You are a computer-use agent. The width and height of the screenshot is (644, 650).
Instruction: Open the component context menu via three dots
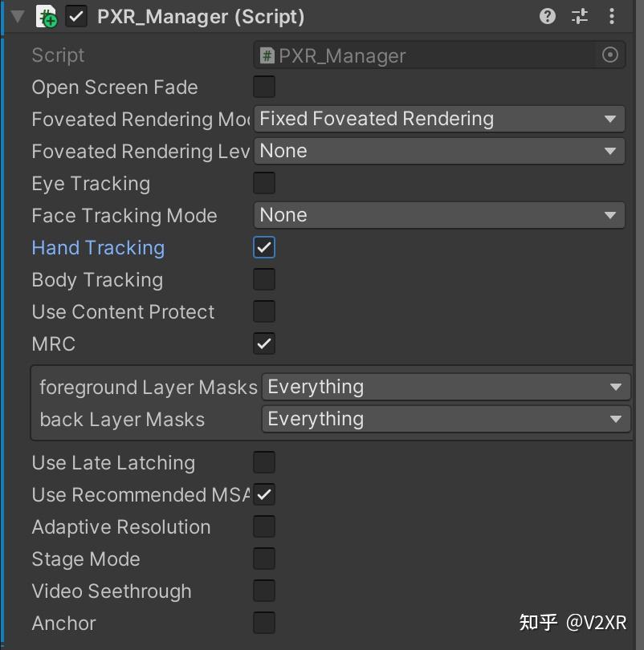pos(612,16)
